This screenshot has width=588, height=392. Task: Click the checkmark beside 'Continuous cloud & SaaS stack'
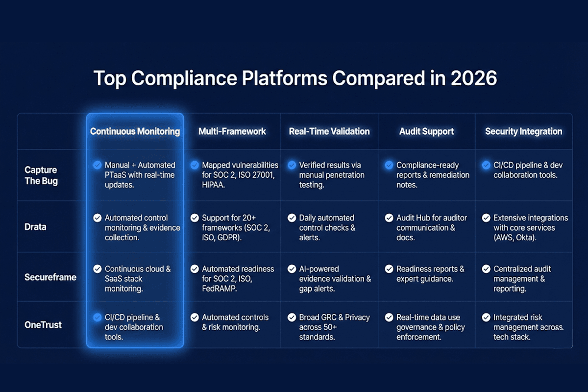97,269
